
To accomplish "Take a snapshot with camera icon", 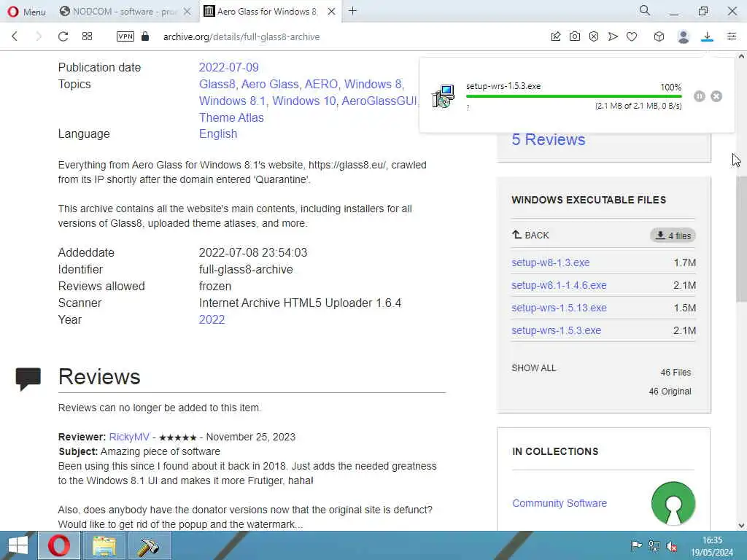I will [x=575, y=36].
